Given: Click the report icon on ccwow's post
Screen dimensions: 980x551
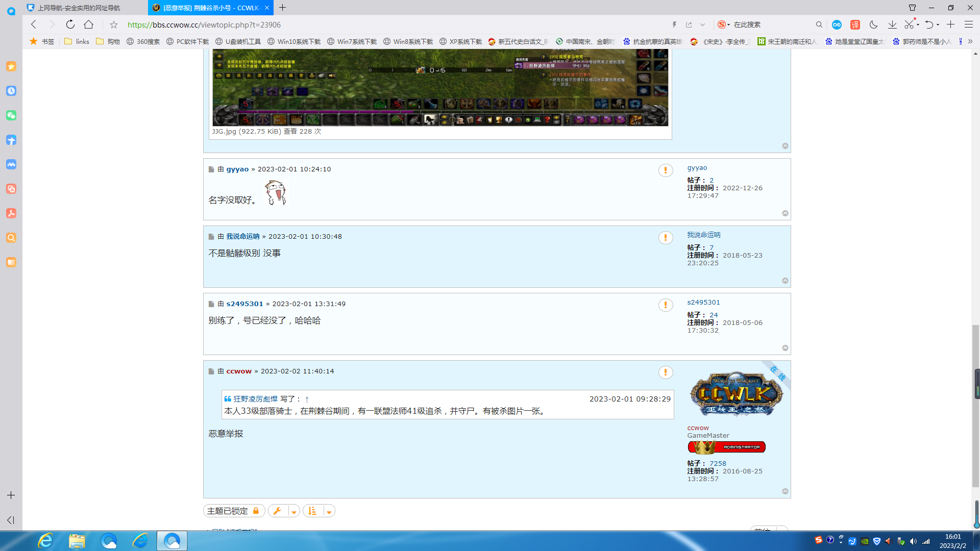Looking at the screenshot, I should coord(666,372).
